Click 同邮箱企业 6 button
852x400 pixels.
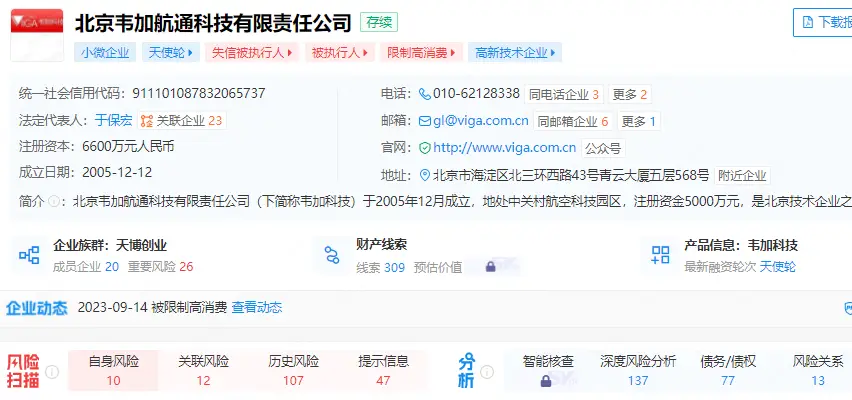(x=573, y=122)
